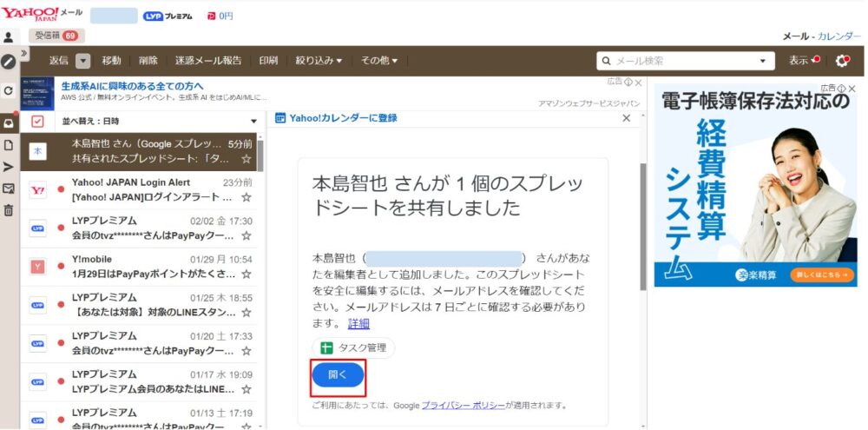Click 返信 reply button
The height and width of the screenshot is (430, 868).
coord(58,61)
